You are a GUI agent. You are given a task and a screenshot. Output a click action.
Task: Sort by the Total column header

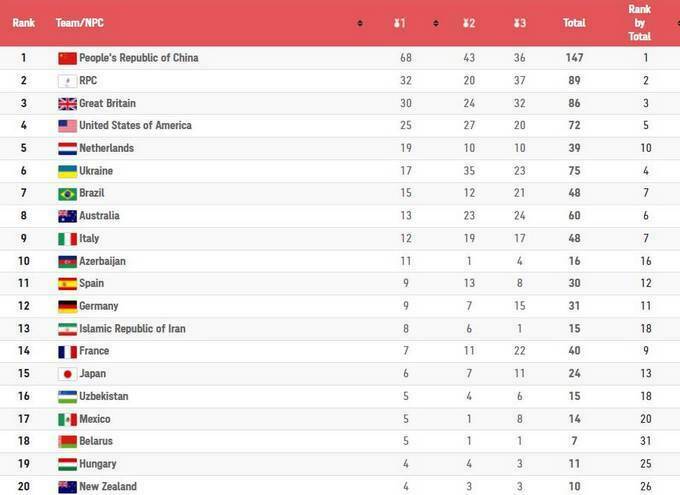point(574,22)
